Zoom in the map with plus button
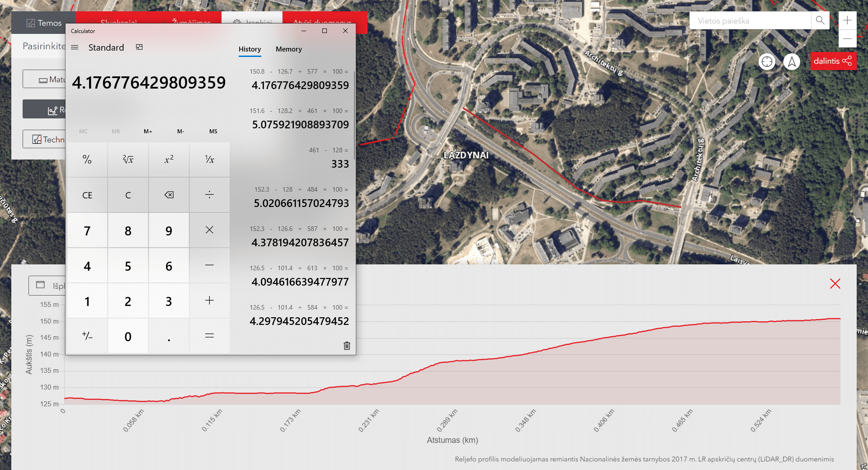Image resolution: width=868 pixels, height=470 pixels. (847, 20)
